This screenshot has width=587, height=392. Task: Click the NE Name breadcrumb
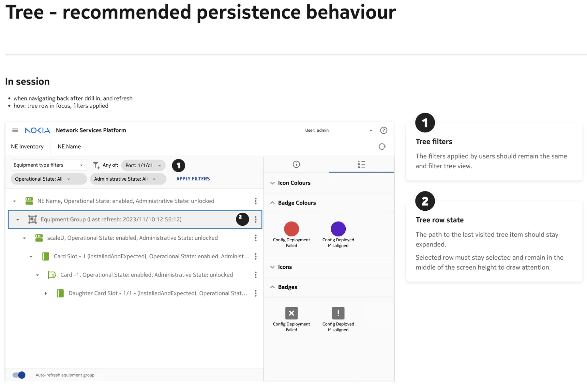tap(69, 147)
